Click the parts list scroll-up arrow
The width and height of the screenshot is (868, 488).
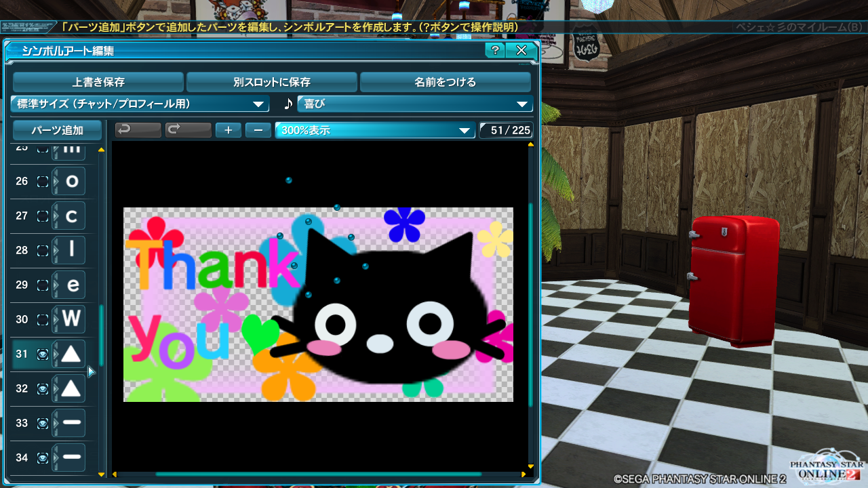[x=102, y=149]
